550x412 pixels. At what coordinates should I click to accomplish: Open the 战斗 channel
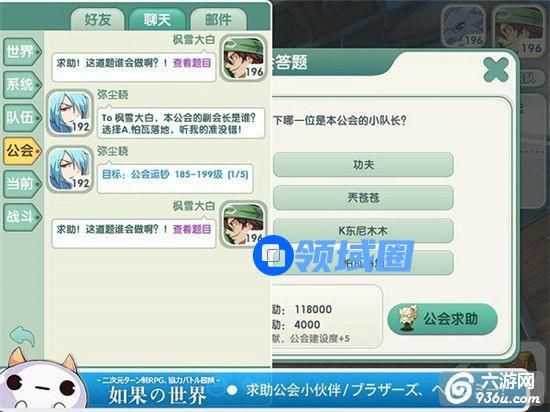tap(22, 217)
